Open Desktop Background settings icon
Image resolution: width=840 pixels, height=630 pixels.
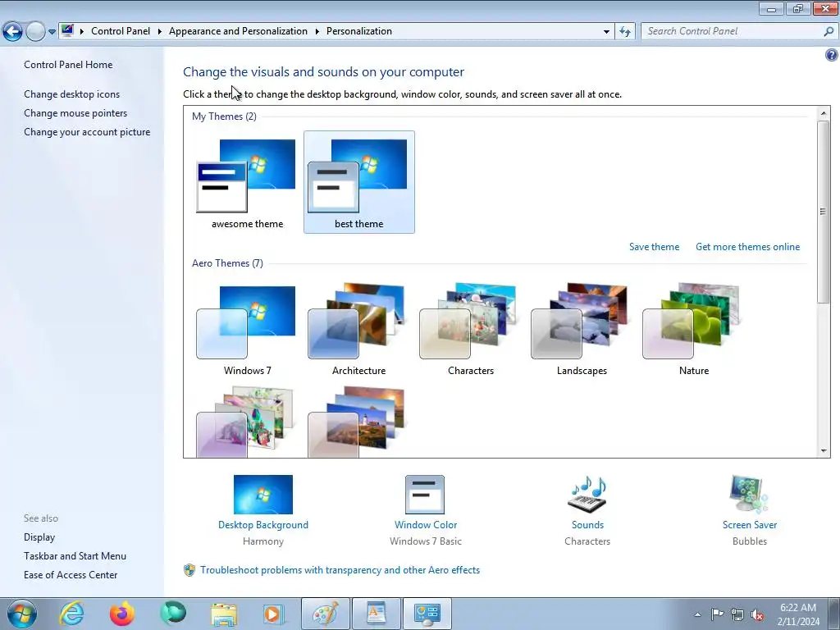[263, 495]
